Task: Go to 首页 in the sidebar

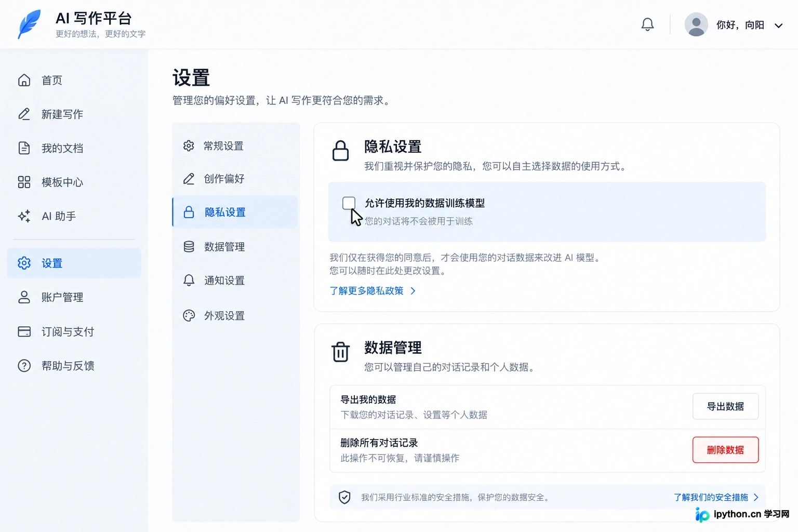Action: (x=74, y=80)
